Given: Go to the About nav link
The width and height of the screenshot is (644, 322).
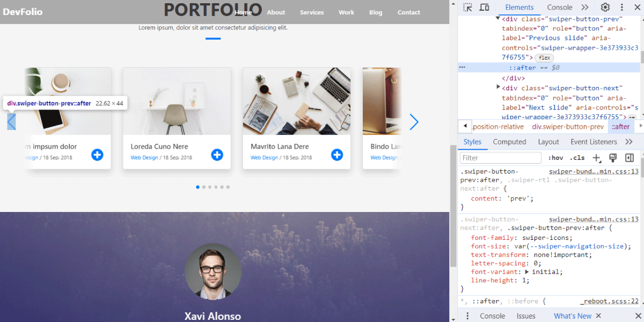Looking at the screenshot, I should [x=276, y=12].
